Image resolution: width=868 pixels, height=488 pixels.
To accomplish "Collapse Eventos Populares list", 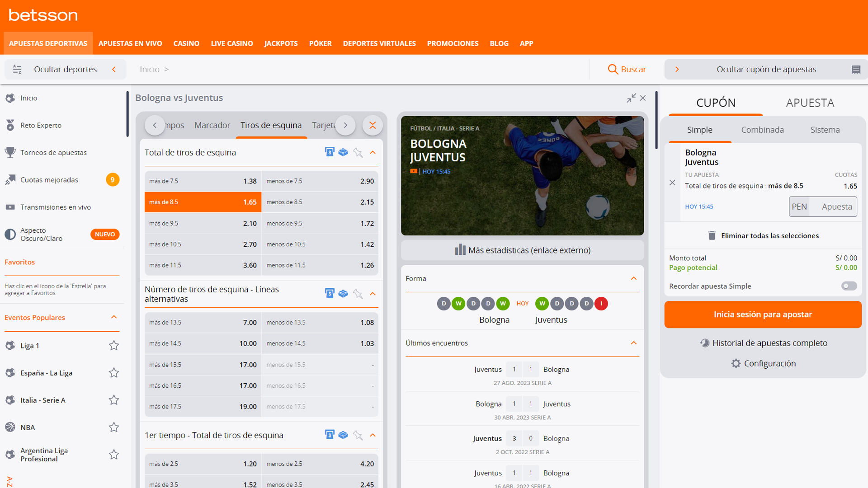I will (114, 317).
